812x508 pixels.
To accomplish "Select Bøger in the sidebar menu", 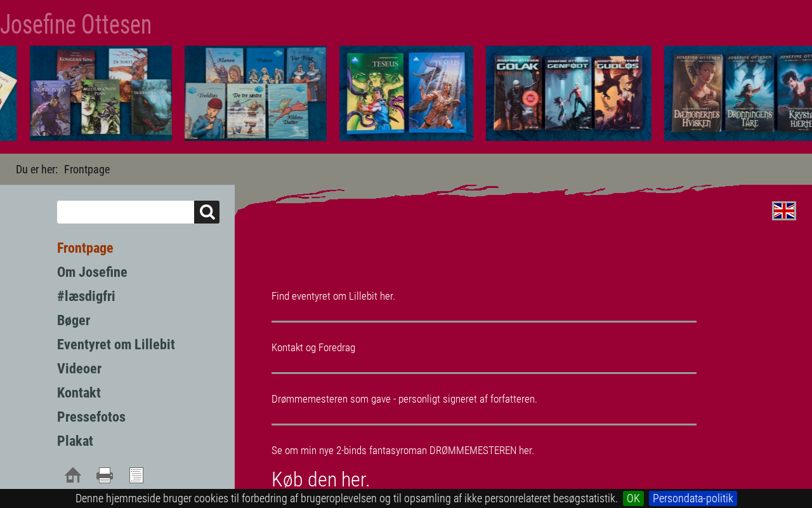I will [74, 320].
